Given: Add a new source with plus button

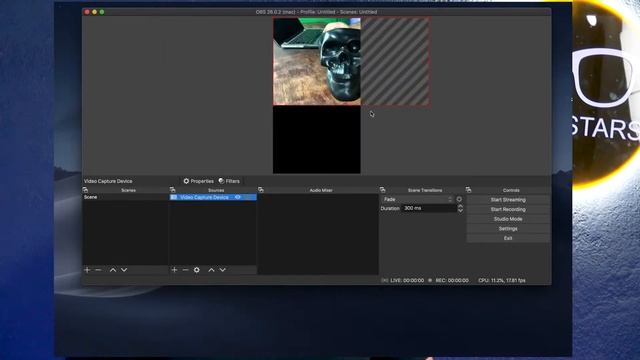Looking at the screenshot, I should point(174,270).
